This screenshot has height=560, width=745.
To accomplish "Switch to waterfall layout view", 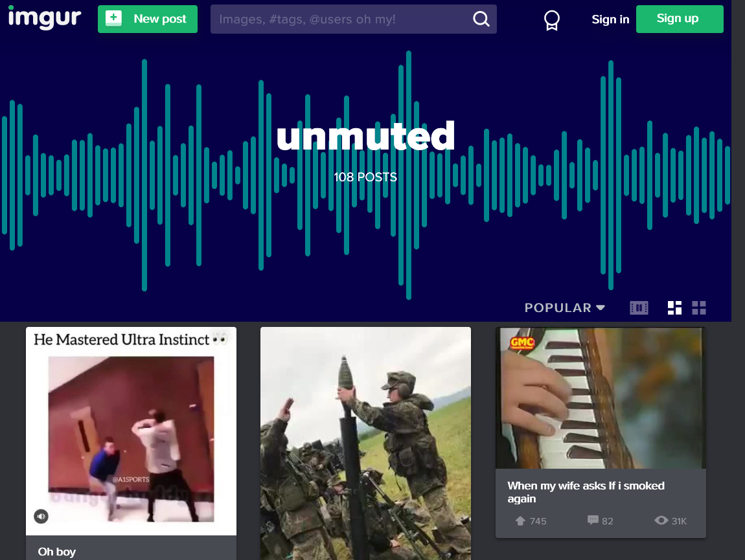I will (x=674, y=308).
